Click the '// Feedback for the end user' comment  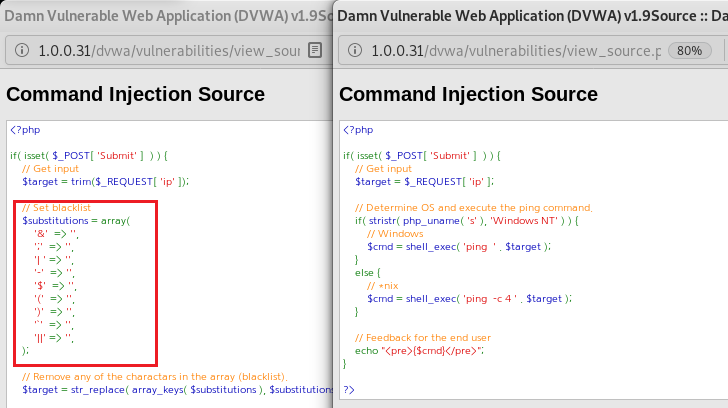click(422, 337)
